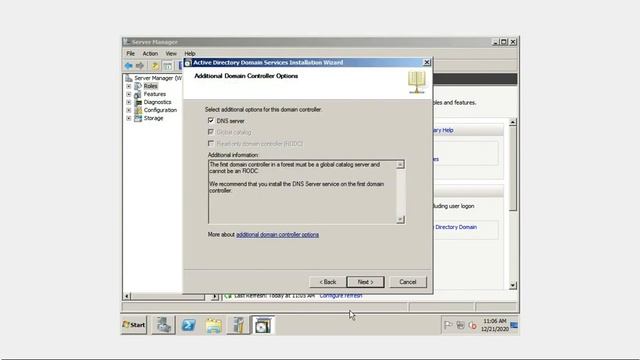Click the Show/Hide Console Tree toolbar icon

(x=167, y=65)
